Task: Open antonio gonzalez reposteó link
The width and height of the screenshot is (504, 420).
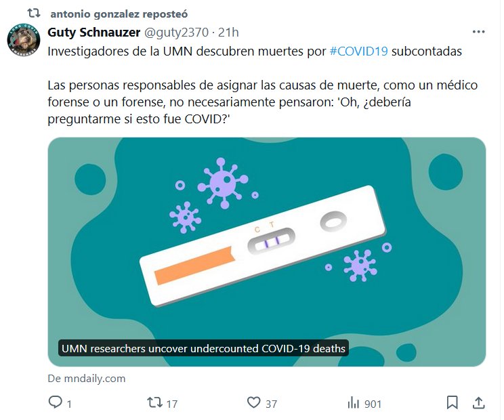Action: (x=119, y=14)
